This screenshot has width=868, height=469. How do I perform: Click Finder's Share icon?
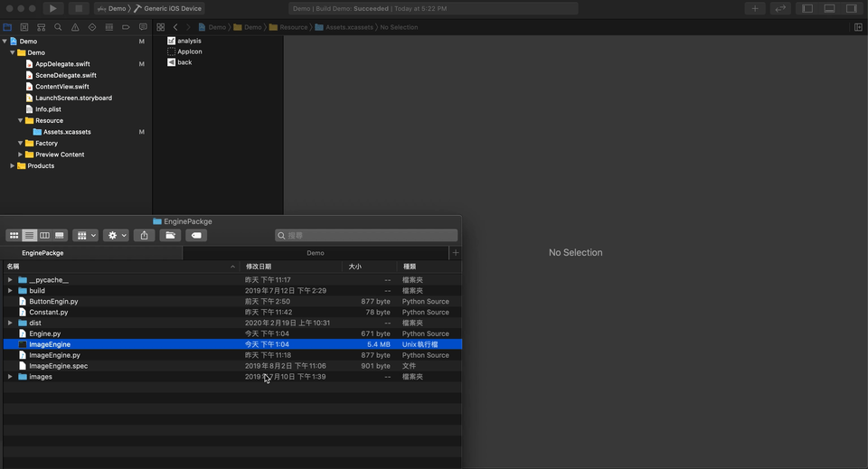[x=144, y=235]
